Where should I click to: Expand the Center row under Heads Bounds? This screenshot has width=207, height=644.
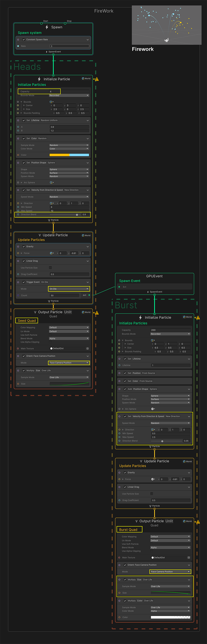pos(24,105)
